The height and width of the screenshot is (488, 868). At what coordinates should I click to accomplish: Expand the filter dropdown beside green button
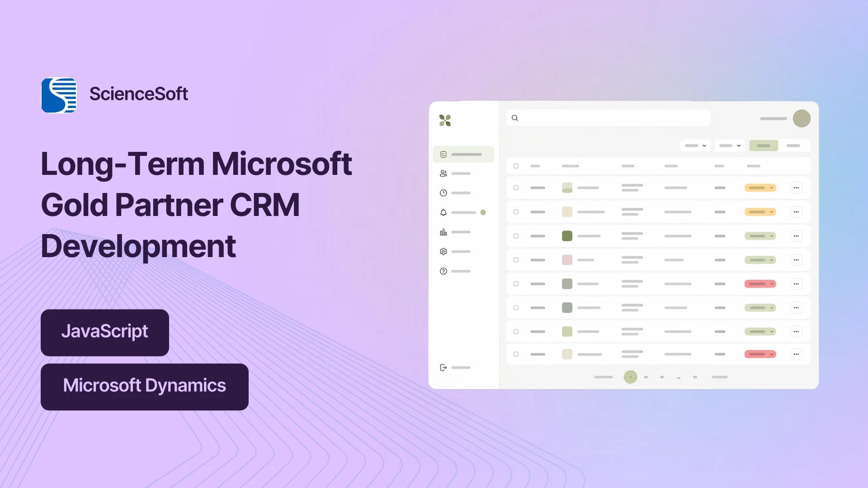tap(730, 145)
